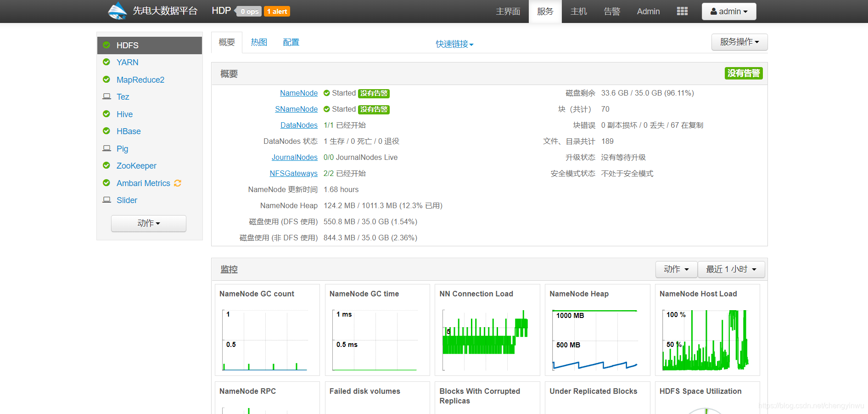
Task: Open the 主机 hosts menu
Action: click(578, 11)
